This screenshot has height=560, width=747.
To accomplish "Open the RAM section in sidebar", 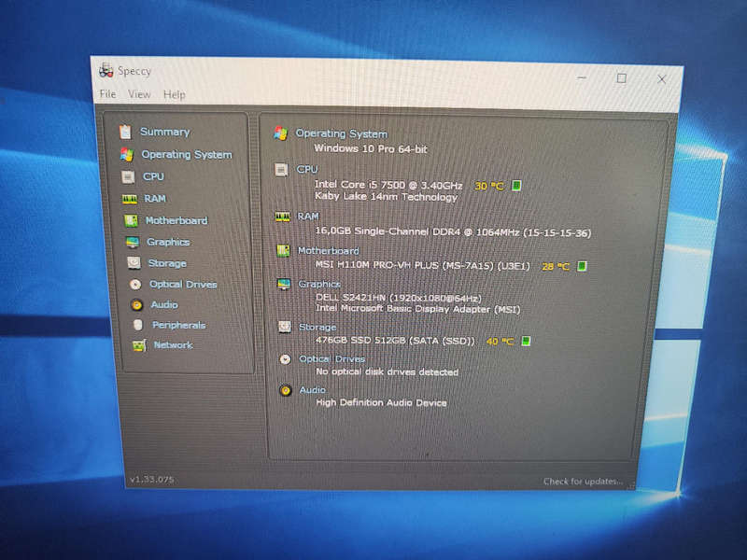I will pos(155,199).
